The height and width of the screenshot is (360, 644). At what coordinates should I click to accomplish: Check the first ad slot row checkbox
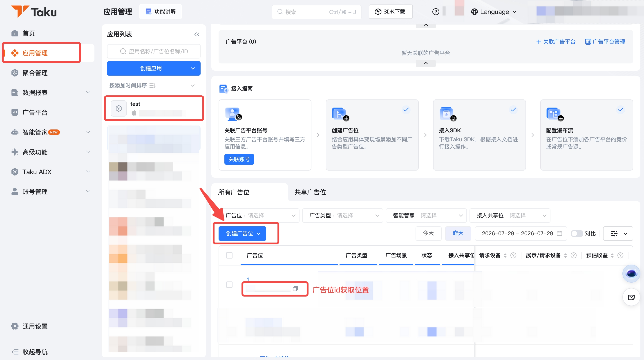(x=229, y=285)
